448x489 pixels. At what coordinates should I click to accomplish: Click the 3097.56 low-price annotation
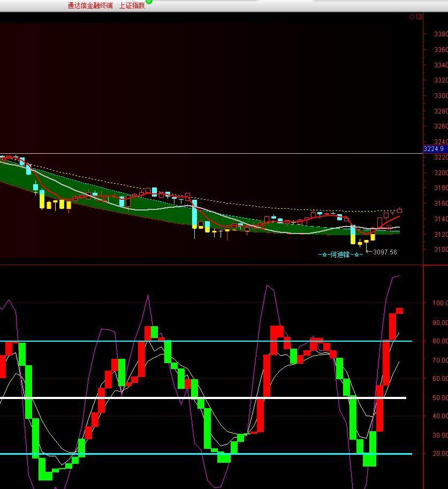(385, 252)
